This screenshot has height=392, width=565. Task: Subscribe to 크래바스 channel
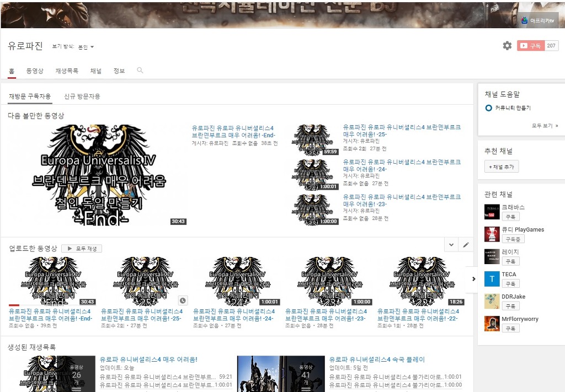pos(510,217)
